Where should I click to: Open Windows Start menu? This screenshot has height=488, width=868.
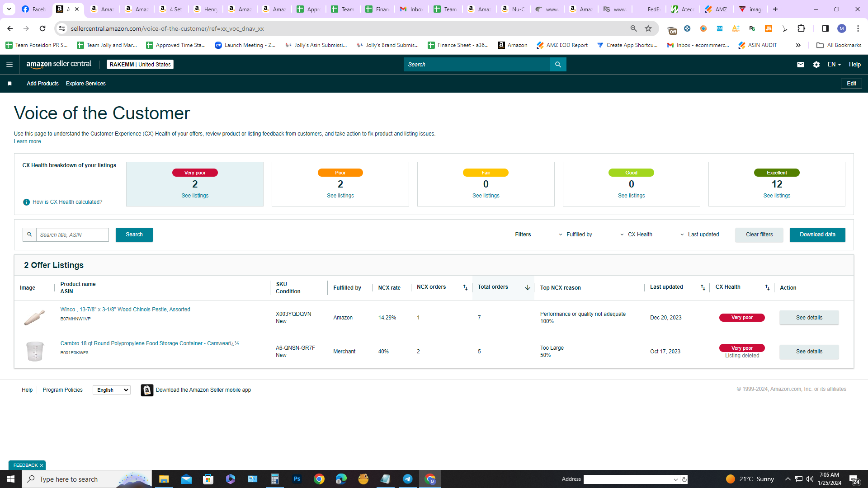point(11,479)
